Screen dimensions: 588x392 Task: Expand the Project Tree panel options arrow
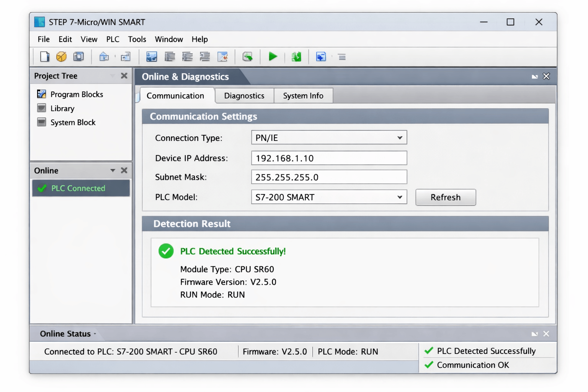pyautogui.click(x=113, y=76)
